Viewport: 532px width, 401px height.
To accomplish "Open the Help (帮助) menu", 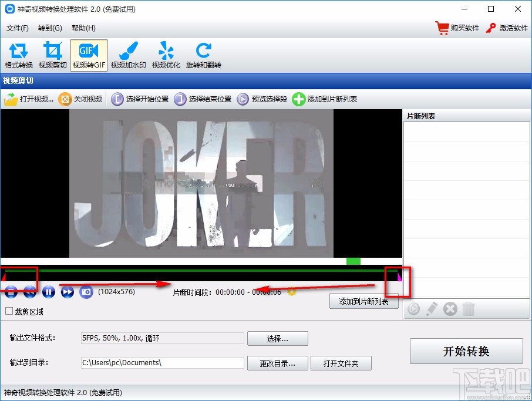I will 83,28.
